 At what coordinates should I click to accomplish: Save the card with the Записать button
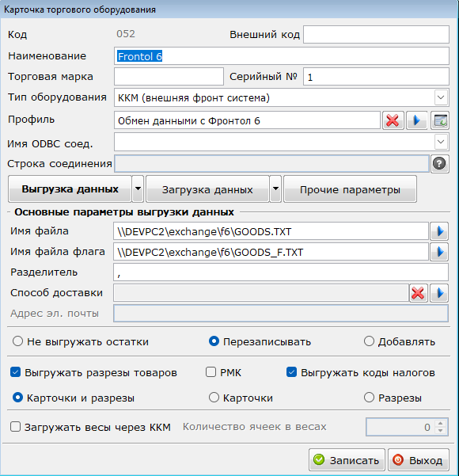pyautogui.click(x=347, y=460)
